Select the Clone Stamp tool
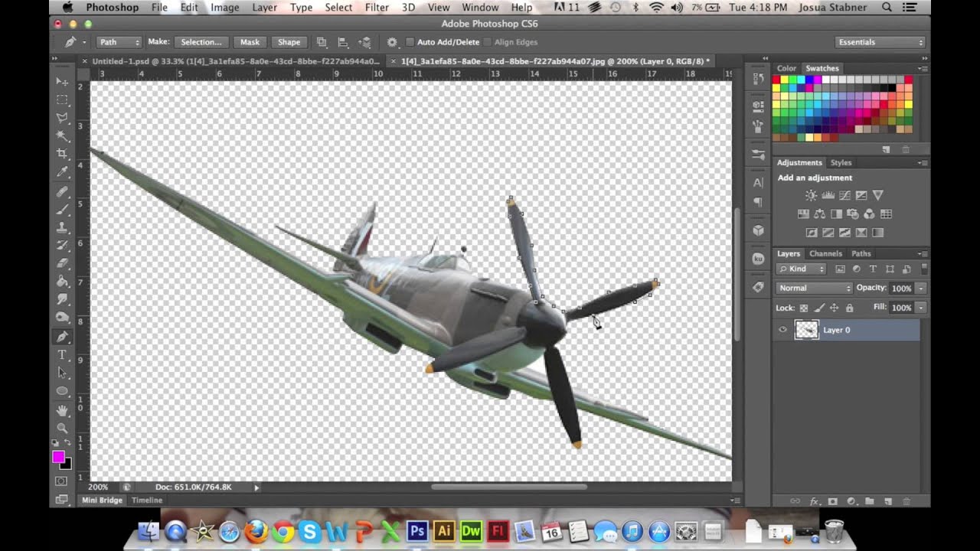This screenshot has width=980, height=551. click(x=62, y=227)
